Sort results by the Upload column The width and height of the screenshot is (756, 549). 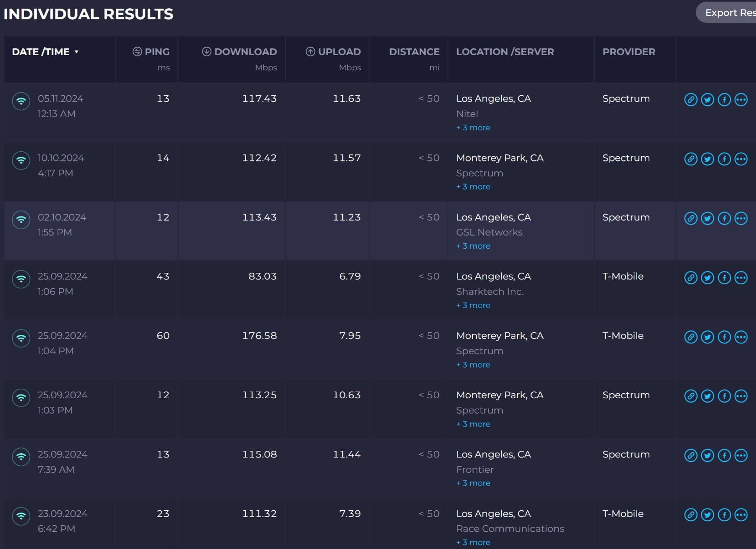(333, 52)
